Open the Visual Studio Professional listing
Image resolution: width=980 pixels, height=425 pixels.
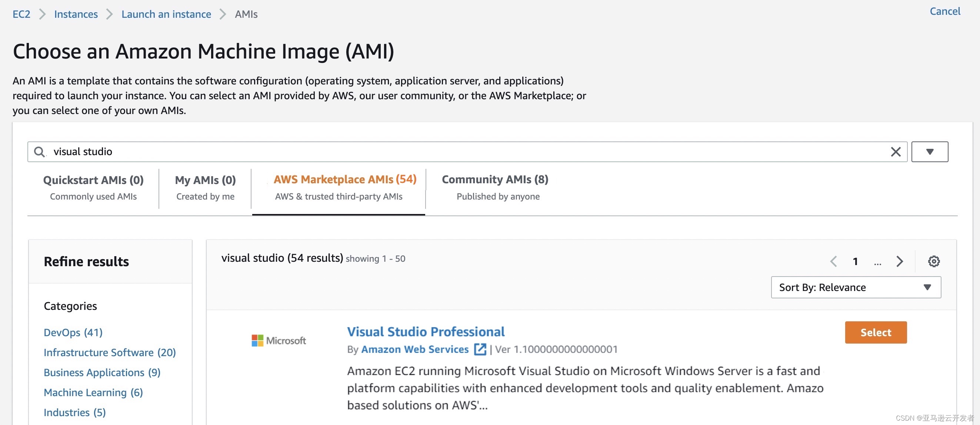(426, 331)
